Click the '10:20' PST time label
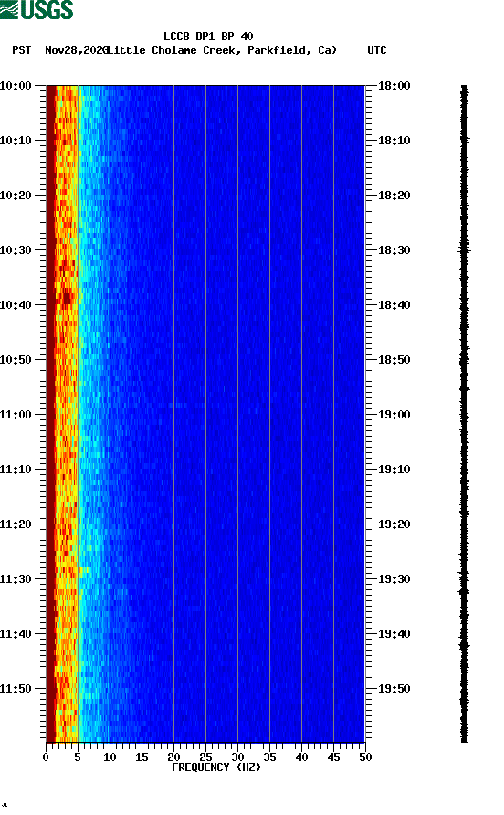Screen dimensions: 504x815 [x=16, y=196]
